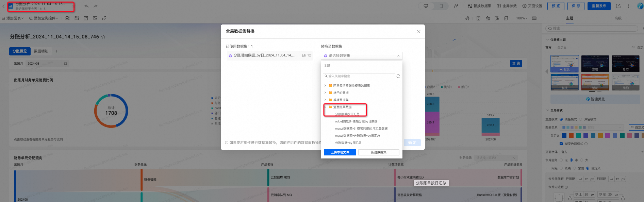Click the dataset keyword search field

[359, 76]
